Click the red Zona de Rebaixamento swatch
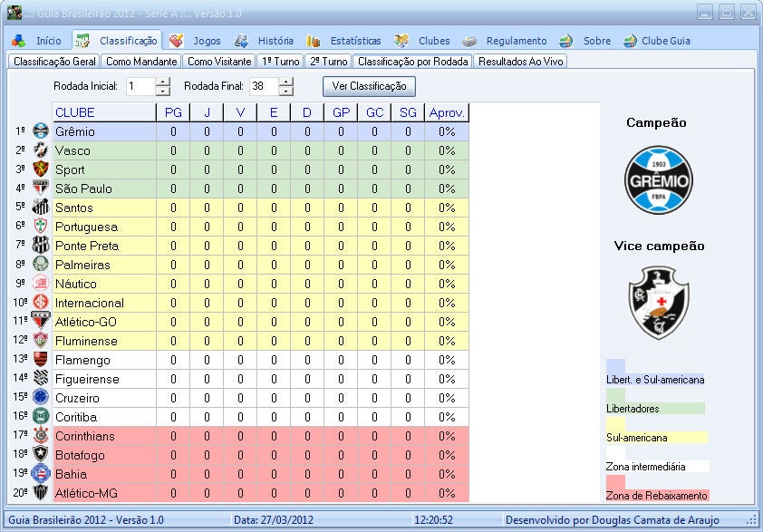This screenshot has height=532, width=763. pyautogui.click(x=615, y=482)
